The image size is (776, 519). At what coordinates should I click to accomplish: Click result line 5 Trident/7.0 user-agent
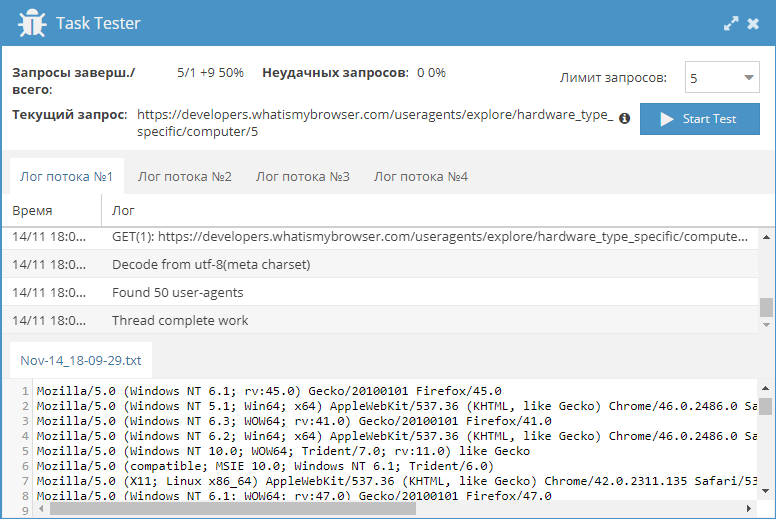283,451
